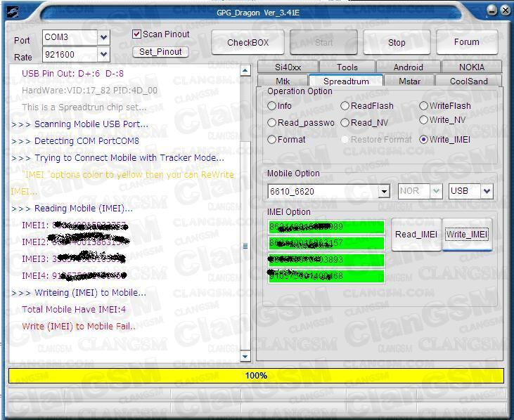Click the CheckBOX button
Viewport: 514px width, 420px height.
click(x=248, y=42)
